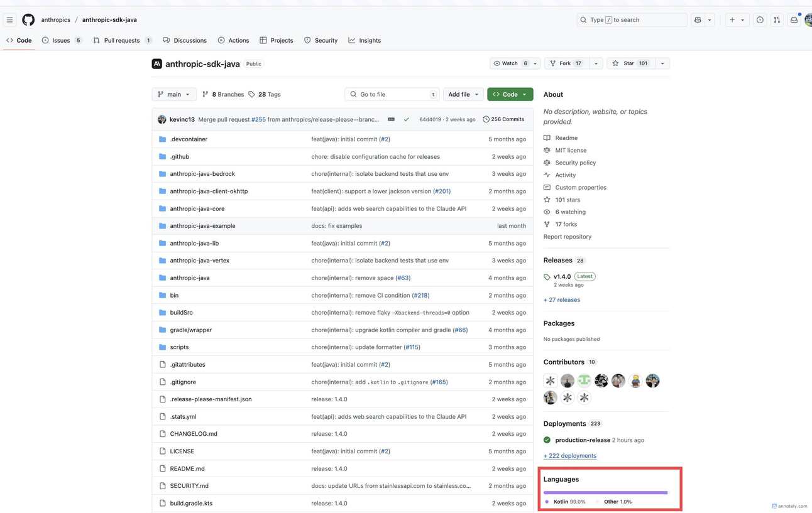Click the folder icon beside buildSrc
Image resolution: width=812 pixels, height=513 pixels.
click(x=163, y=313)
